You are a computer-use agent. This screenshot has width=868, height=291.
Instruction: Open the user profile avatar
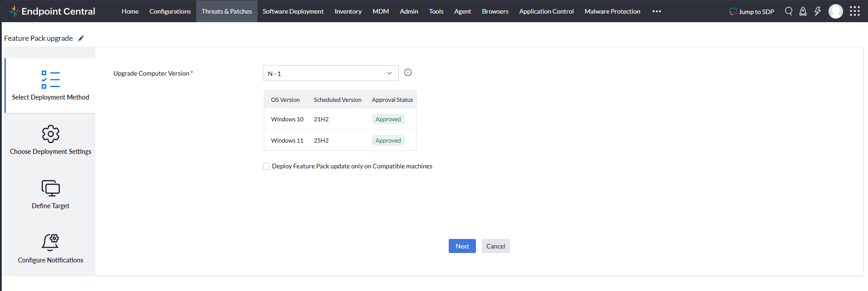click(x=836, y=11)
